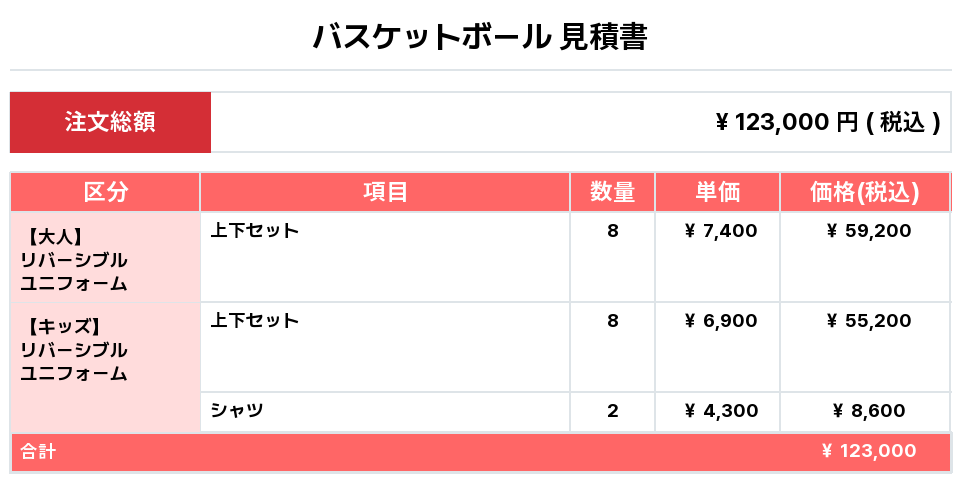The height and width of the screenshot is (483, 961).
Task: Click 上下セット in the 大人 row
Action: pyautogui.click(x=255, y=231)
